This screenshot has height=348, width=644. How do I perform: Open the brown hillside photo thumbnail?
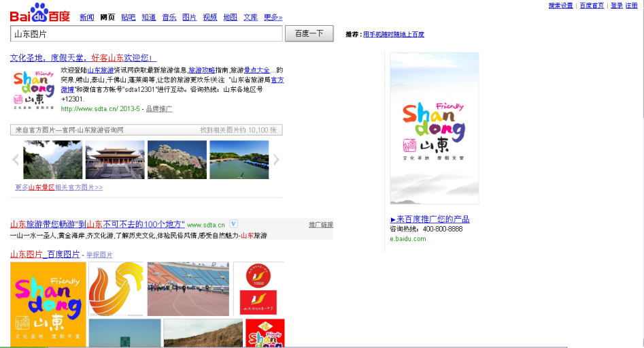point(203,333)
